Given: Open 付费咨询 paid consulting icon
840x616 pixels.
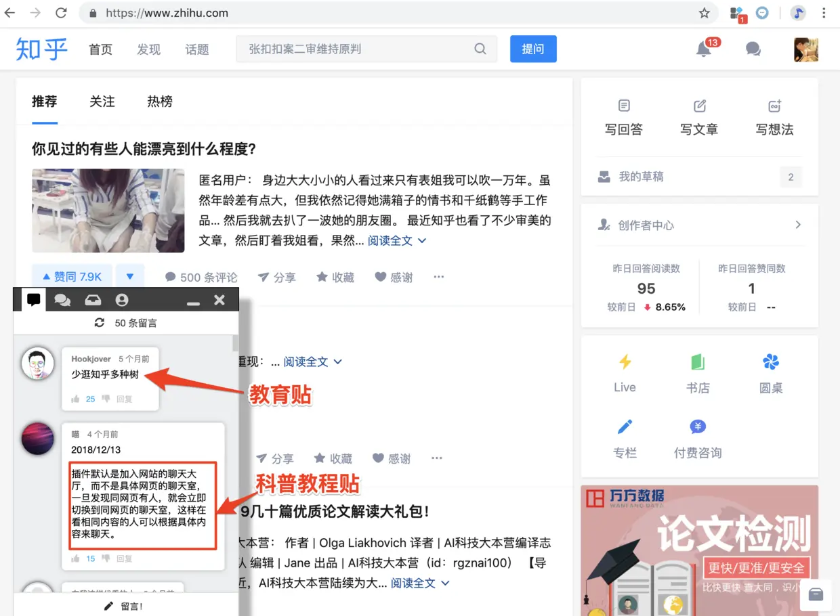Looking at the screenshot, I should pyautogui.click(x=698, y=427).
